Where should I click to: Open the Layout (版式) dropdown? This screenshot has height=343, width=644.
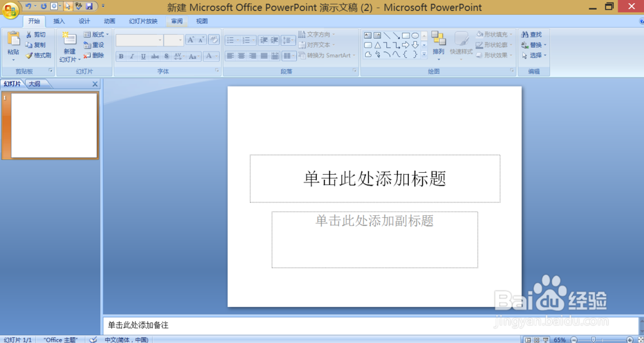coord(96,35)
